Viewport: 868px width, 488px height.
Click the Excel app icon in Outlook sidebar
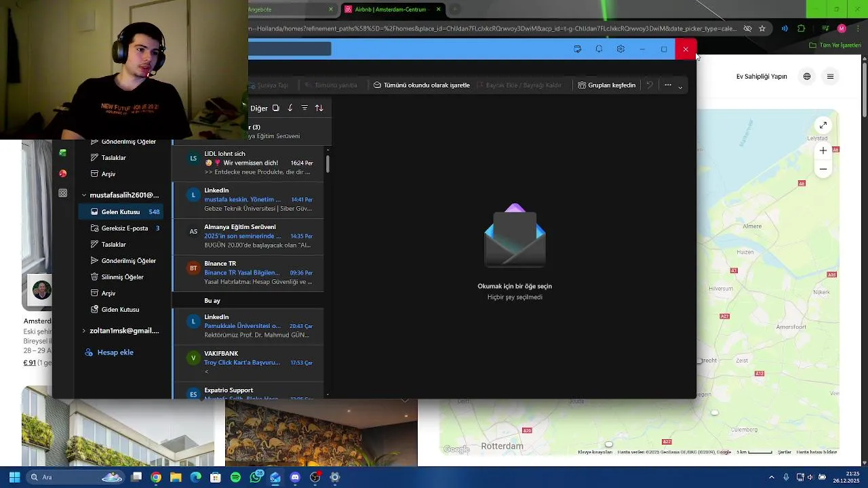pos(62,153)
